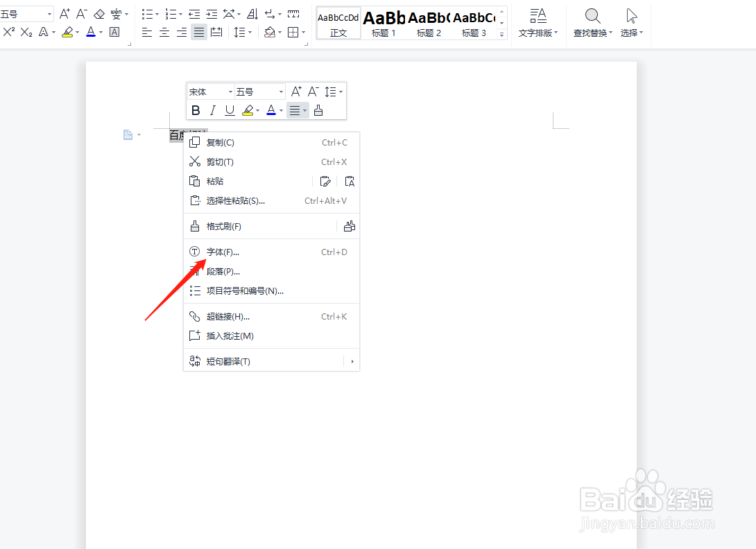Decrease font size in ribbon
Screen dimensions: 756x549
[81, 14]
